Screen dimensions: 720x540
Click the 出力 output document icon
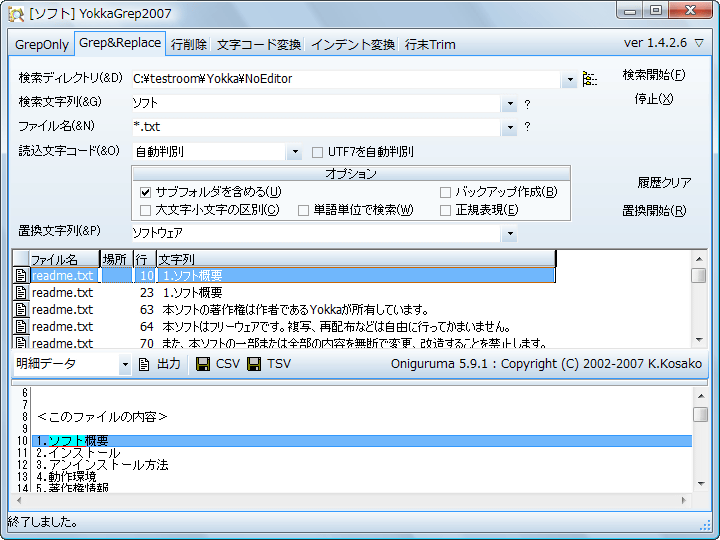144,365
